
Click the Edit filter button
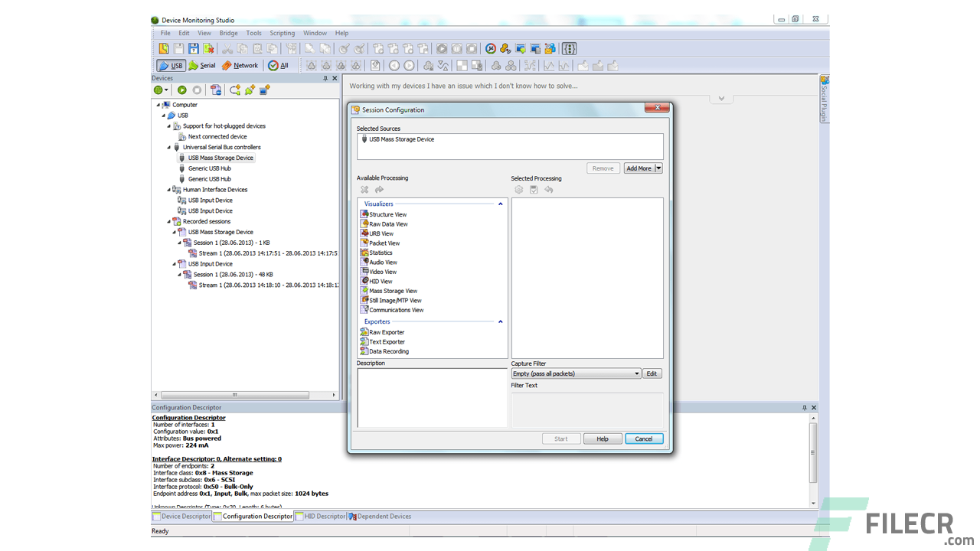pos(652,373)
